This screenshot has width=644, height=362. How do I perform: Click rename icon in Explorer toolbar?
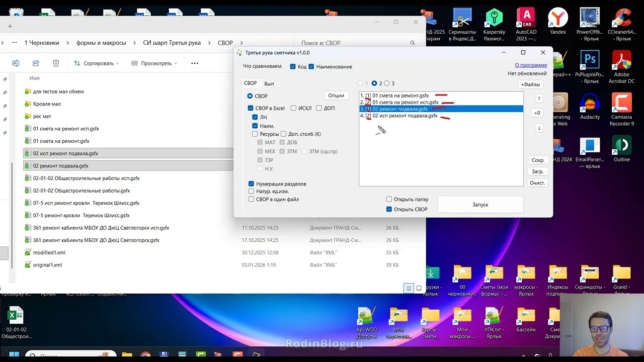click(16, 63)
